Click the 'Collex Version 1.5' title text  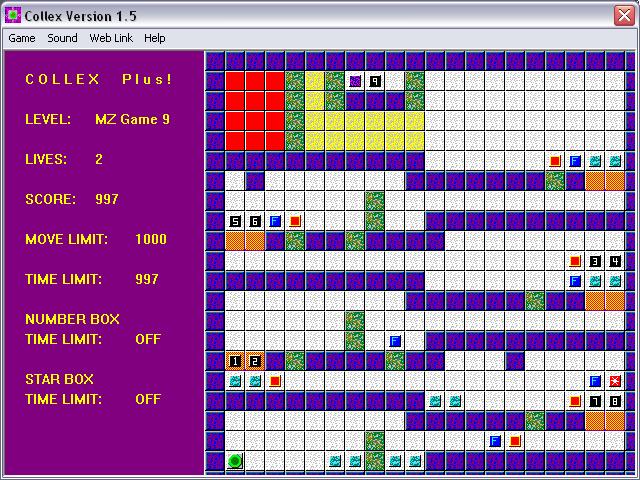coord(80,16)
